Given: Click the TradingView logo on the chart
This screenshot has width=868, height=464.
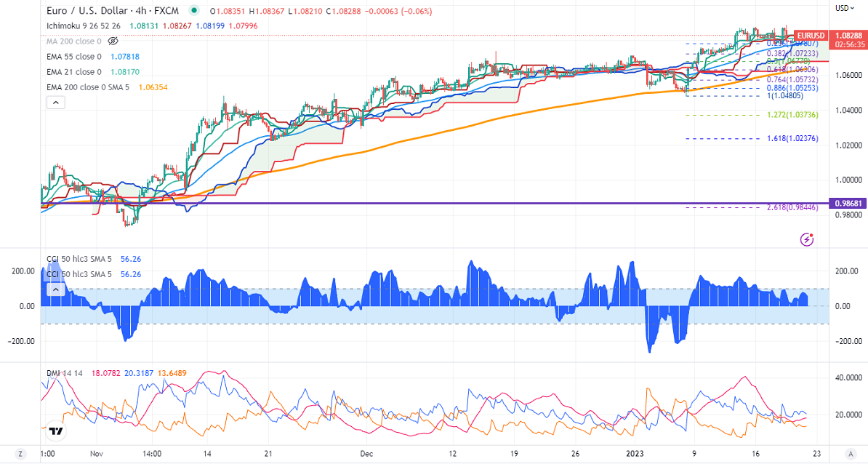Looking at the screenshot, I should pyautogui.click(x=55, y=431).
